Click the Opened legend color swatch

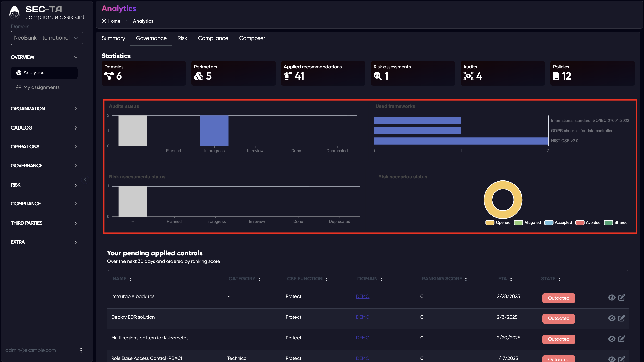point(490,222)
